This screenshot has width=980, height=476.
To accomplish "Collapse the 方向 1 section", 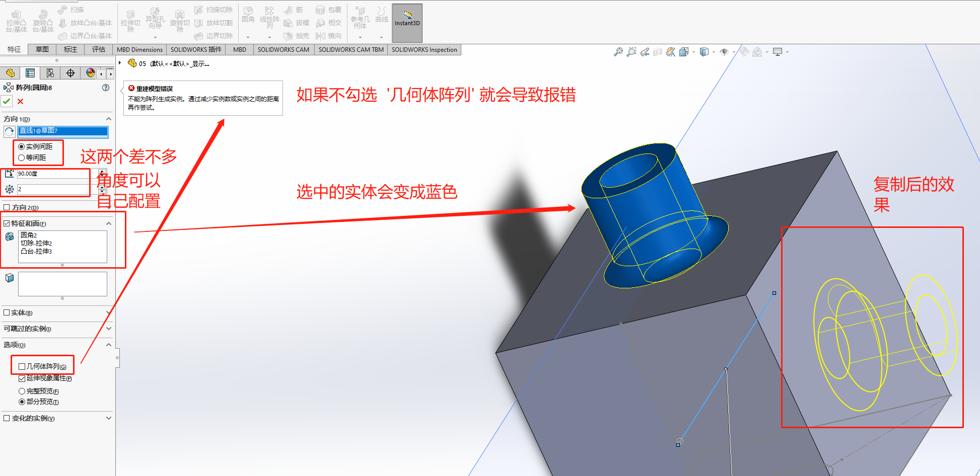I will [108, 119].
